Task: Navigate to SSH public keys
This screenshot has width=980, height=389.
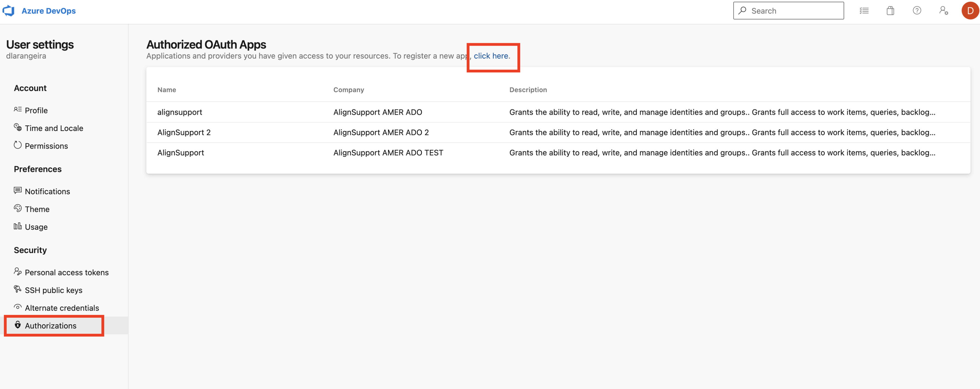Action: pos(53,291)
